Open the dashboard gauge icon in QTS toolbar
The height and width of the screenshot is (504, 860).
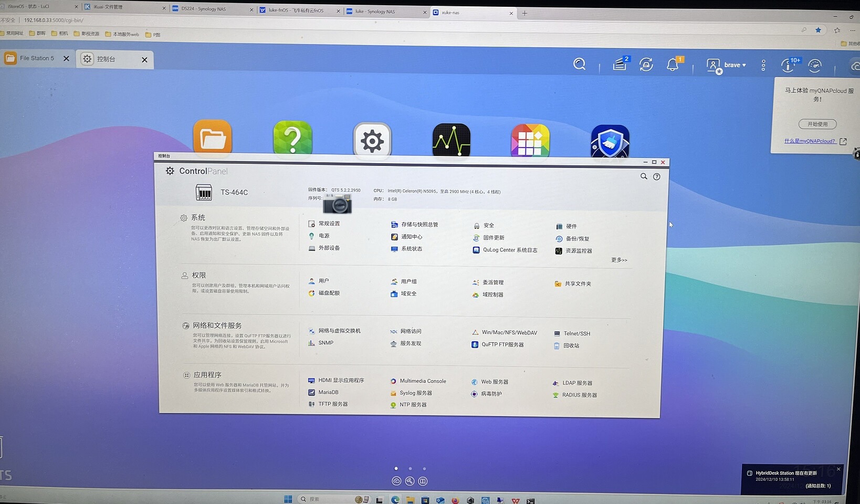coord(815,66)
